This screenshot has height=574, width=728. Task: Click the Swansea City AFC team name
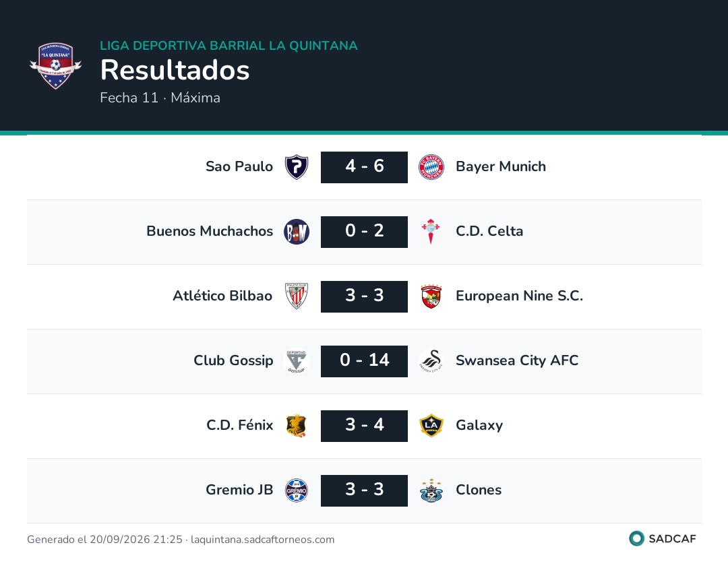coord(517,360)
